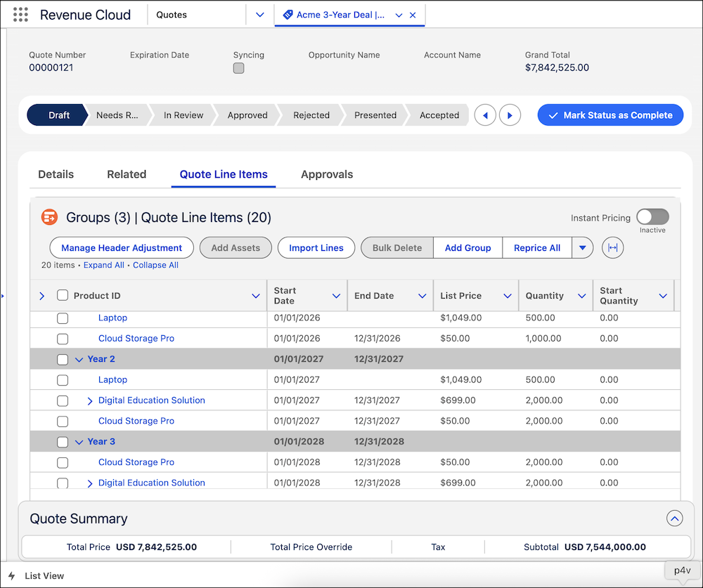703x588 pixels.
Task: Open the Laptop link dated 01/01/2027
Action: (112, 380)
